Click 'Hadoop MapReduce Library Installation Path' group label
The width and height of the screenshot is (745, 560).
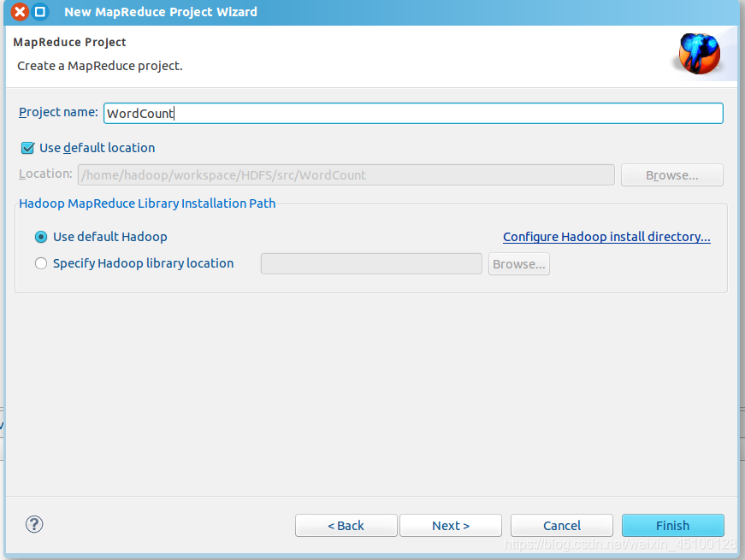147,203
